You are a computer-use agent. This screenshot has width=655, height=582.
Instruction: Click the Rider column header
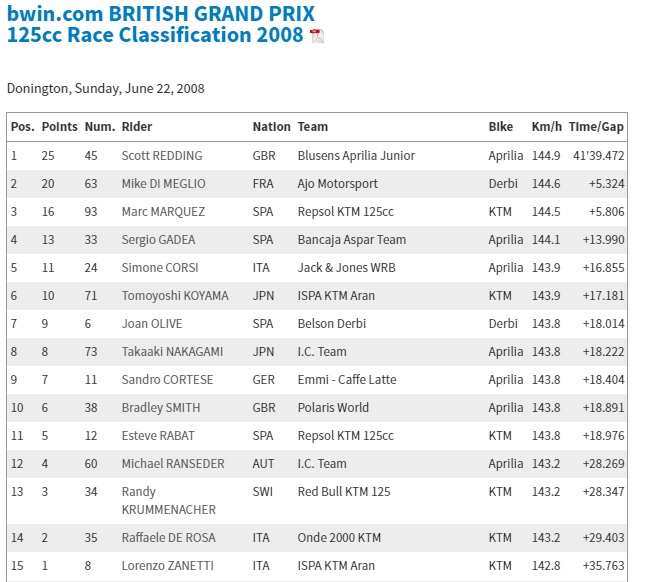point(137,127)
